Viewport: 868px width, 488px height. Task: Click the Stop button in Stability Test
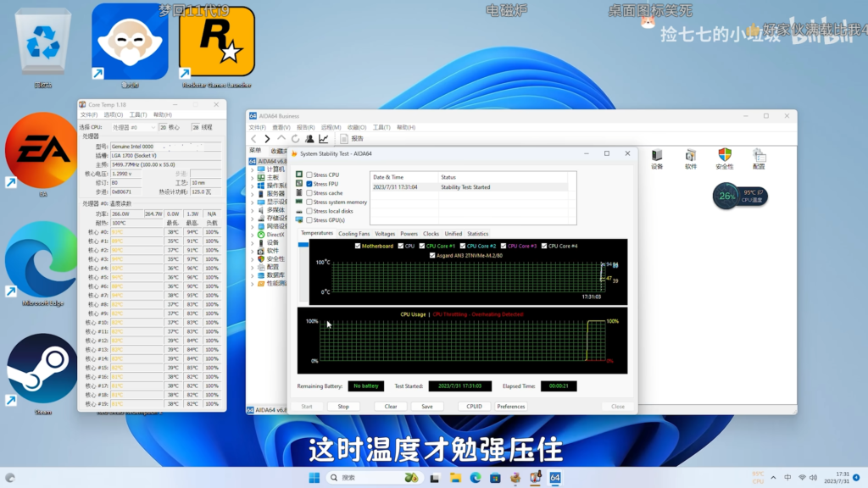(343, 407)
